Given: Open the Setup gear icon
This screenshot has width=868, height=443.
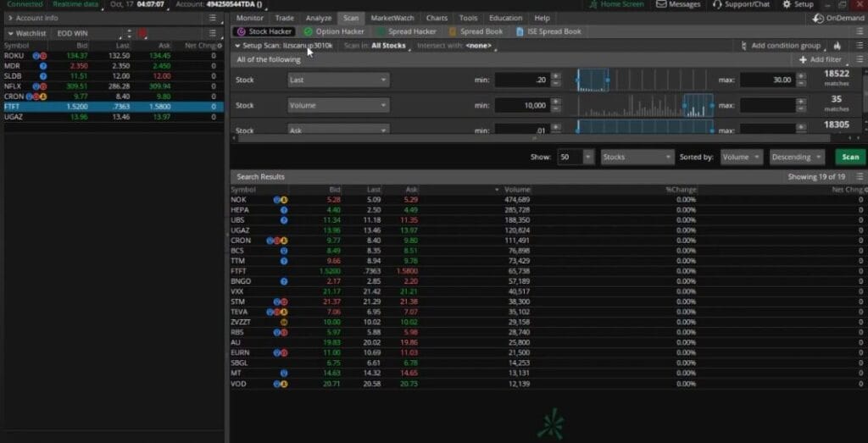Looking at the screenshot, I should pos(787,4).
